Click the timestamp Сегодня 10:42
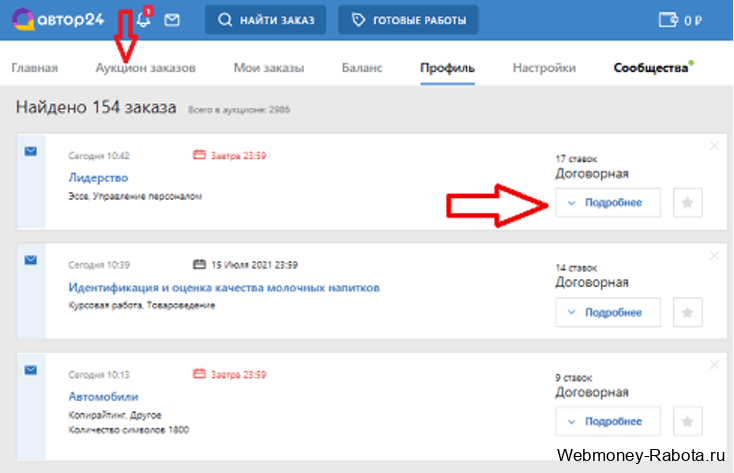This screenshot has height=473, width=734. 99,155
